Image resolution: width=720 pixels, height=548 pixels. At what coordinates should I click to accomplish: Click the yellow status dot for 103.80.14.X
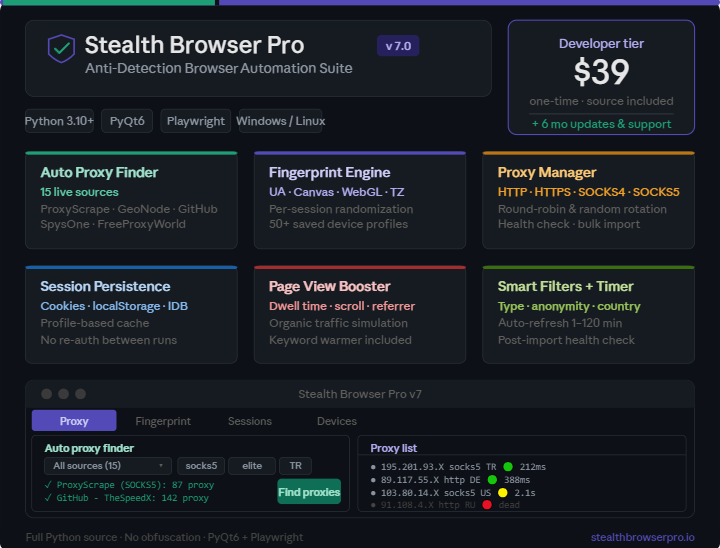point(503,493)
